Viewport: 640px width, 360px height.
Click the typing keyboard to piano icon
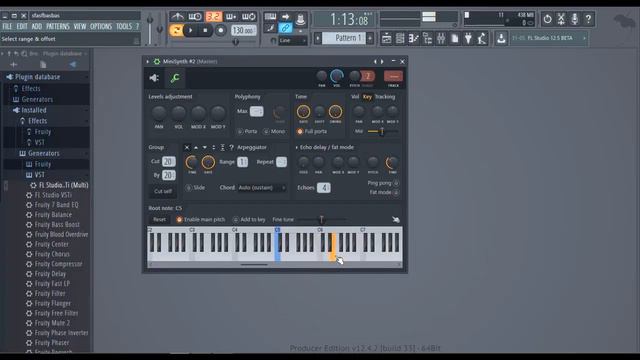click(x=270, y=17)
